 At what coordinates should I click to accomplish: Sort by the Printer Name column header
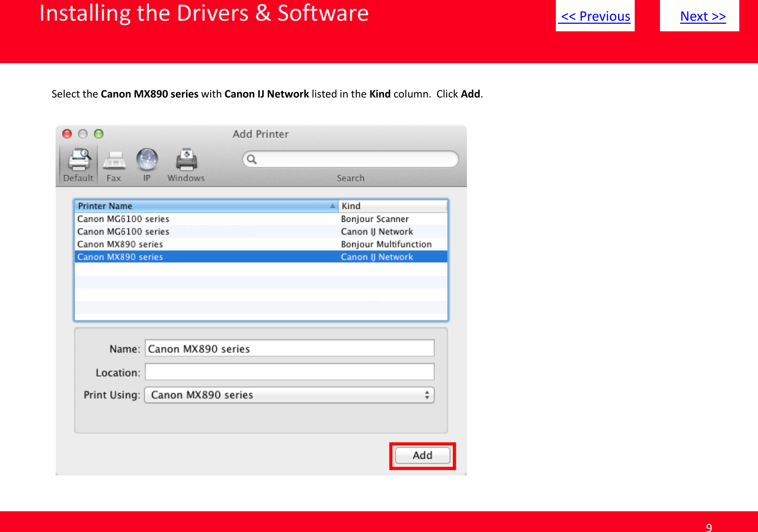coord(206,206)
